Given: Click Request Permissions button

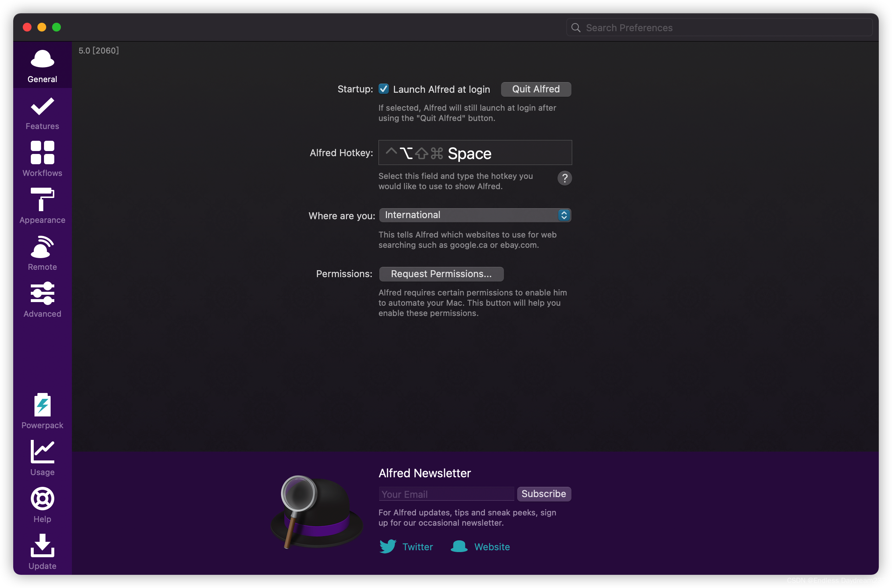Looking at the screenshot, I should (x=441, y=274).
